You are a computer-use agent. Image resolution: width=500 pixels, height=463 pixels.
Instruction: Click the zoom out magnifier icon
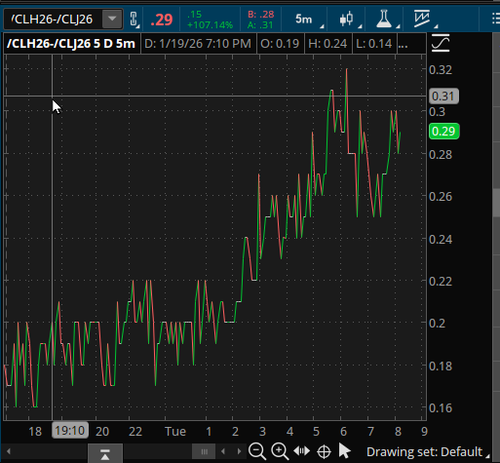(257, 451)
